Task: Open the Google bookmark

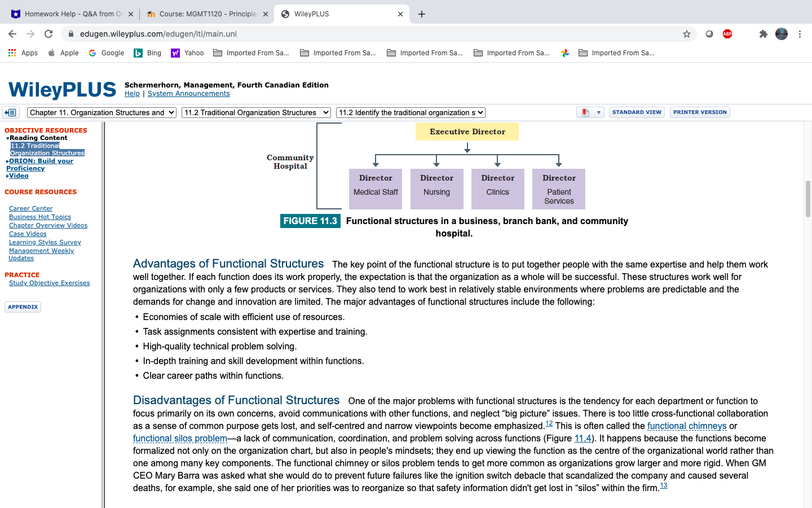Action: (x=106, y=52)
